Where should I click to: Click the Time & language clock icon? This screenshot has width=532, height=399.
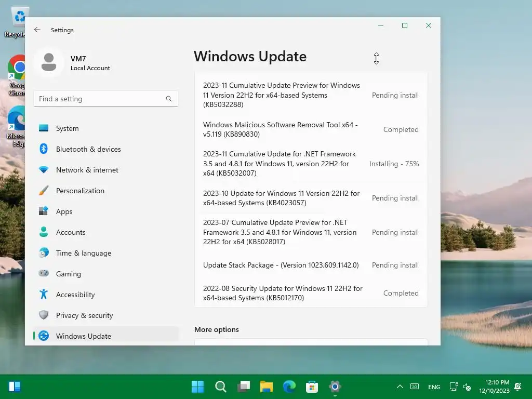click(x=44, y=253)
